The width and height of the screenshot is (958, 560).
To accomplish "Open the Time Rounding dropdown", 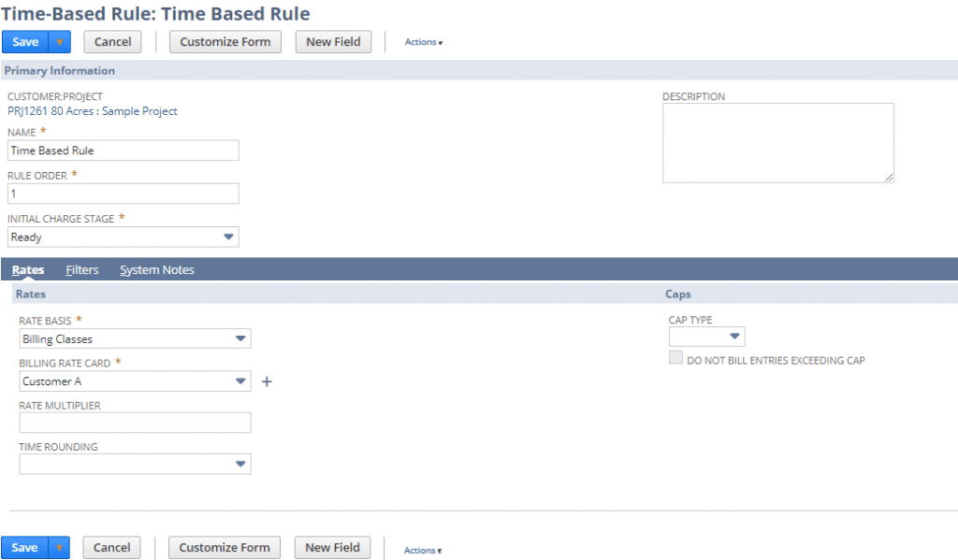I will tap(240, 464).
